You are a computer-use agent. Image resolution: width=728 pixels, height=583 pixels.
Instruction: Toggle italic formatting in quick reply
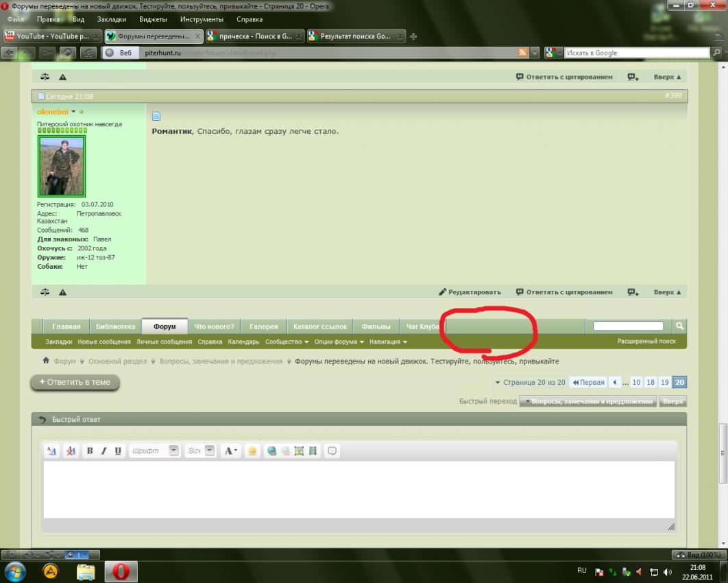pos(104,451)
